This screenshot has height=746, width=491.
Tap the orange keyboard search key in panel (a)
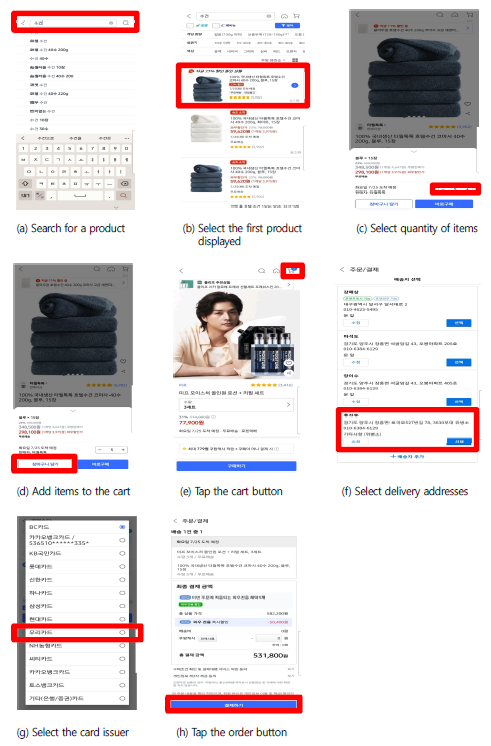tap(124, 196)
